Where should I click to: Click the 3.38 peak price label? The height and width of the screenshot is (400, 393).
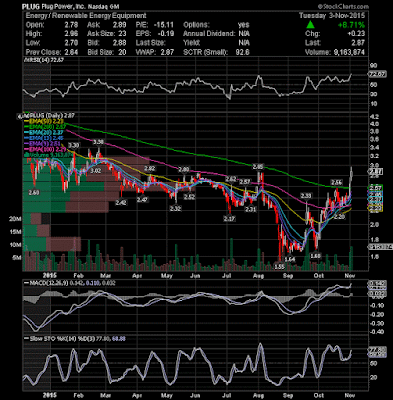click(98, 142)
